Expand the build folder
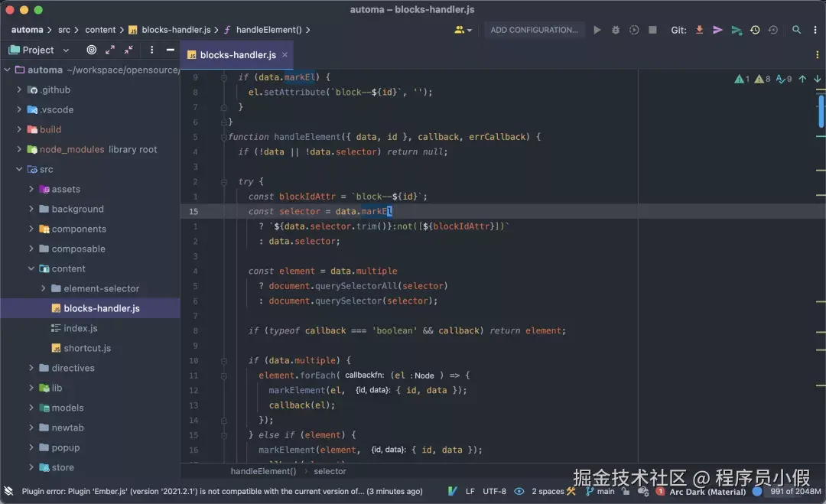This screenshot has width=826, height=504. 19,129
